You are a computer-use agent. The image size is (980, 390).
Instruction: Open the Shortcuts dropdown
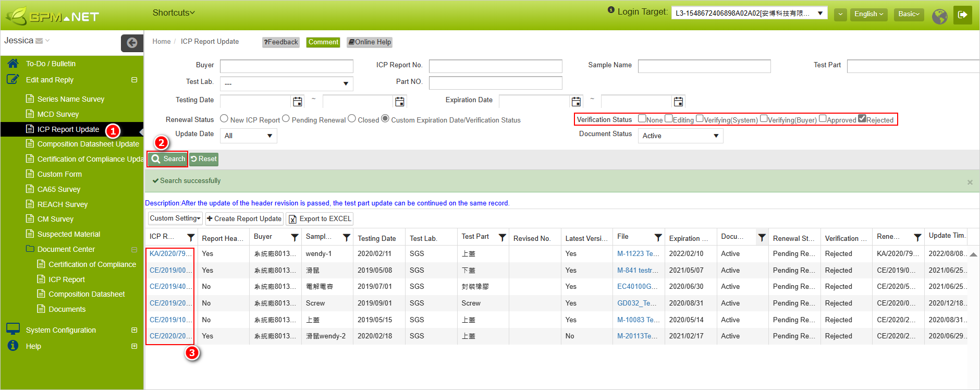[174, 13]
